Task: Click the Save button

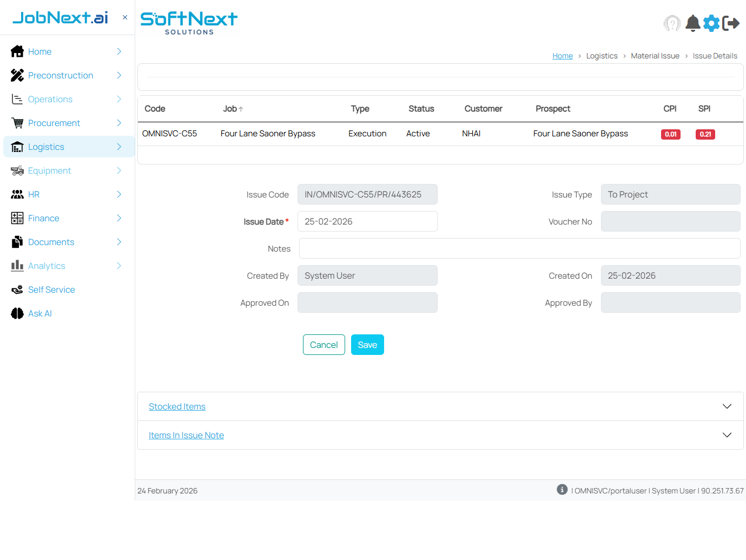Action: (x=367, y=345)
